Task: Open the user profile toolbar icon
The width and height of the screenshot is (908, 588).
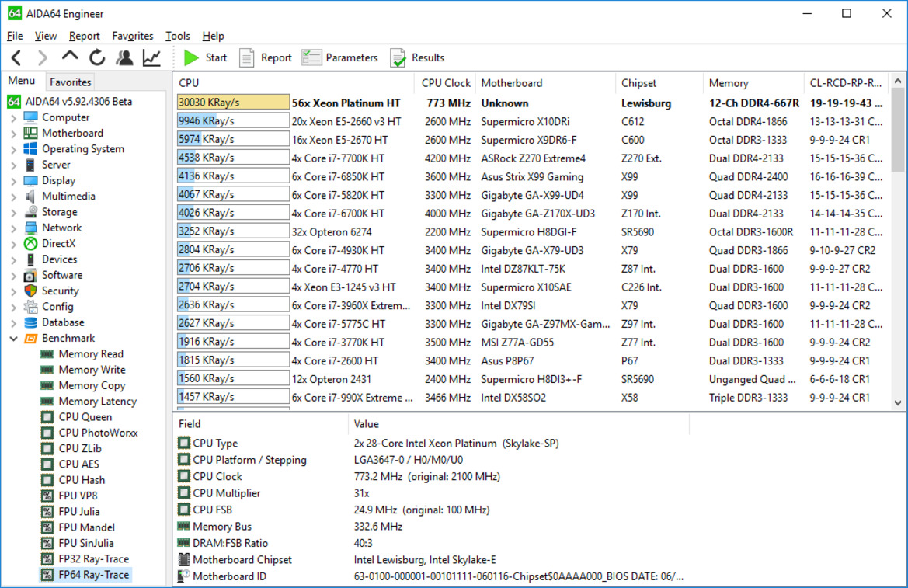Action: click(124, 57)
